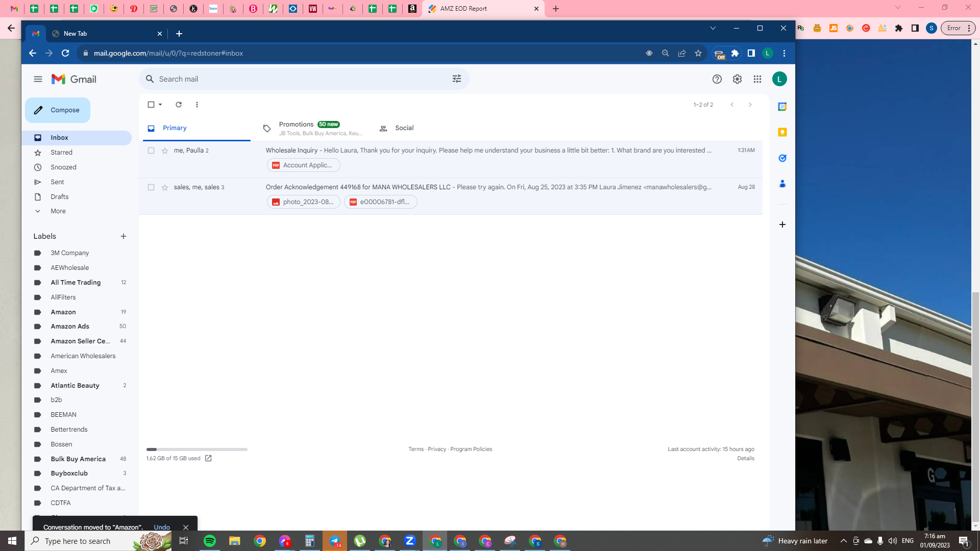This screenshot has width=980, height=551.
Task: Dismiss the conversation moved notification
Action: (x=186, y=527)
